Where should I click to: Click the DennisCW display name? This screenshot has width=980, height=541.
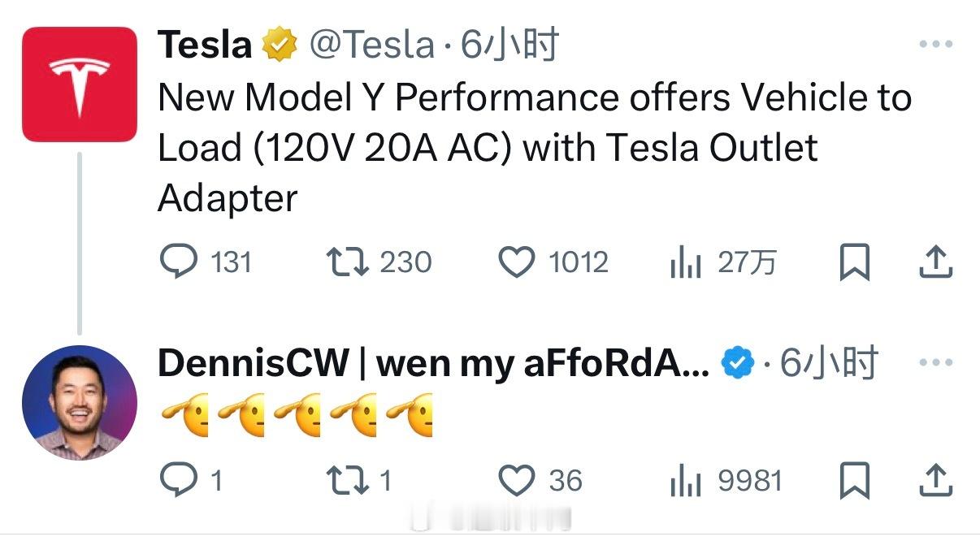tap(433, 363)
